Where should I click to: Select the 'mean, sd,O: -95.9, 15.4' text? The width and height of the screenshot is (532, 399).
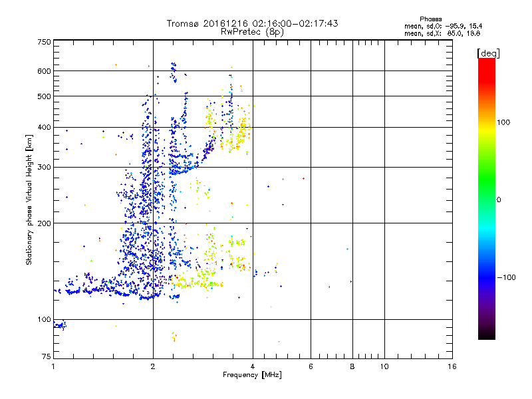click(443, 26)
